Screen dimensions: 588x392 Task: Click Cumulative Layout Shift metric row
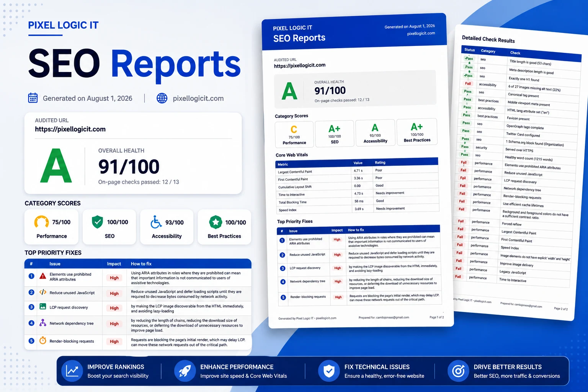point(357,186)
